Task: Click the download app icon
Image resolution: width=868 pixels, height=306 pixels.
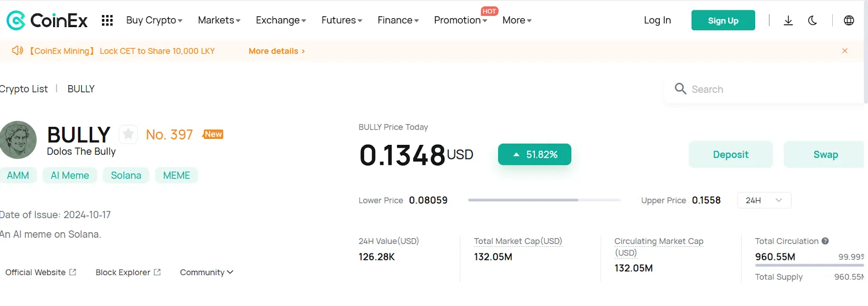Action: (788, 21)
